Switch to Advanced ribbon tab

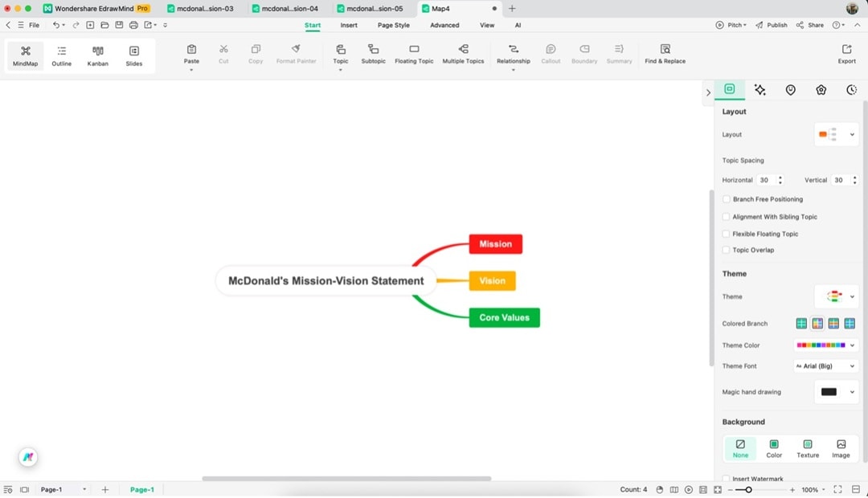[x=444, y=25]
